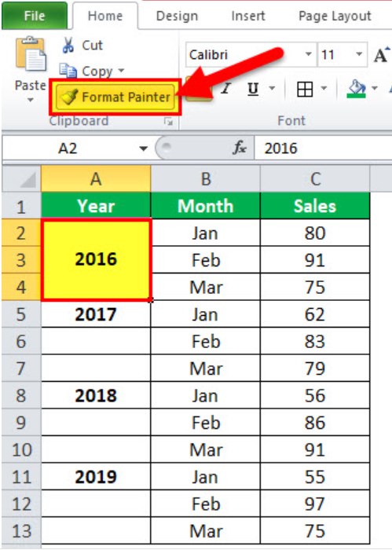392x550 pixels.
Task: Open the Clipboard dialog launcher
Action: (169, 121)
